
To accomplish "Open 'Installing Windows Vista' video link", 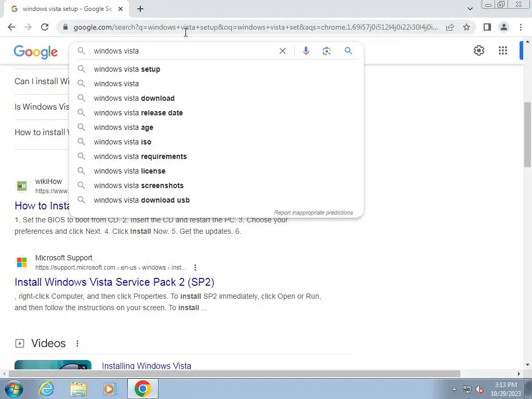I will (147, 366).
